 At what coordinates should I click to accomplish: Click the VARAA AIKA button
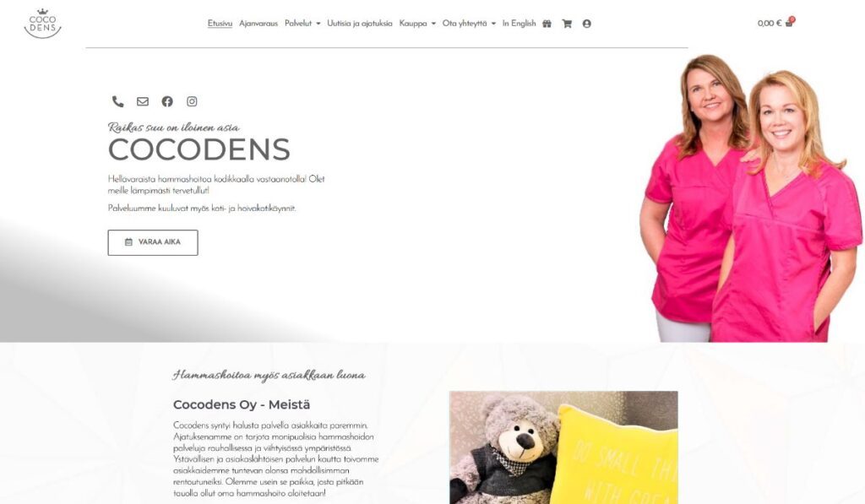coord(153,242)
